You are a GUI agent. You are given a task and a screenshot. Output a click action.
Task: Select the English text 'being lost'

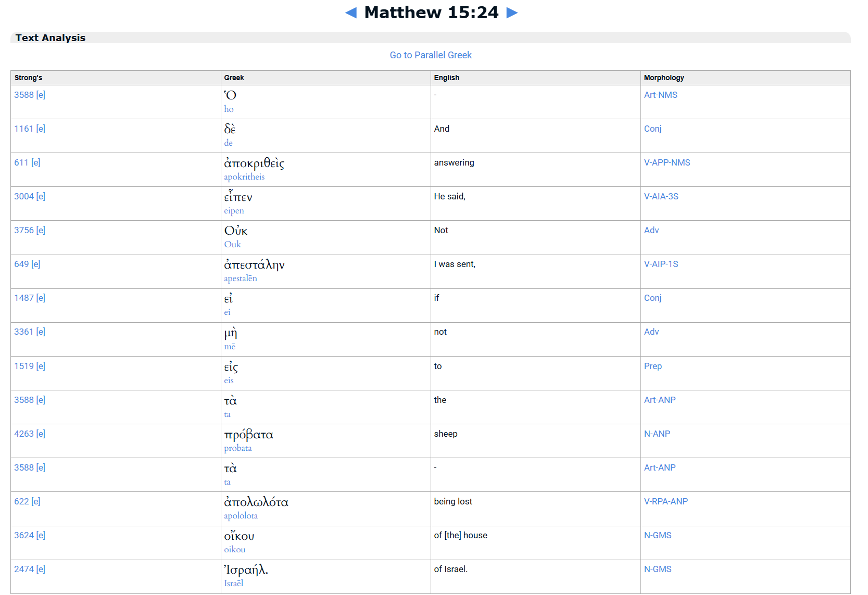click(x=453, y=501)
